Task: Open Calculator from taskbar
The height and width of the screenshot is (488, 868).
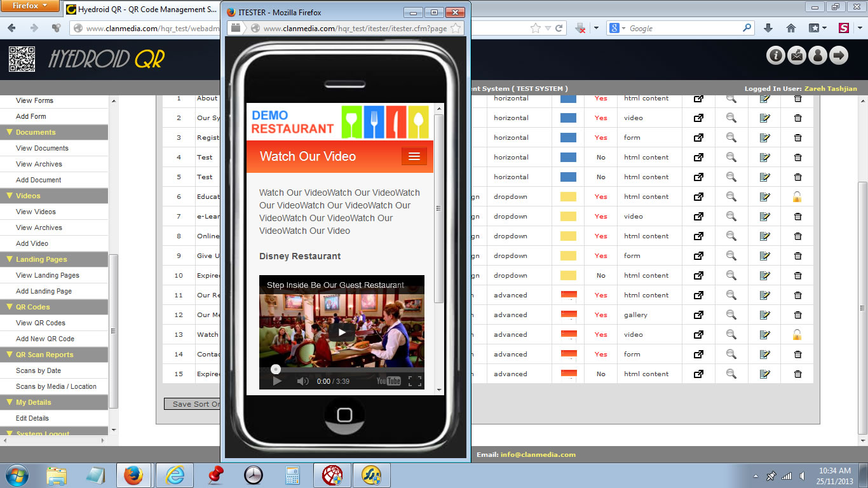Action: [292, 475]
